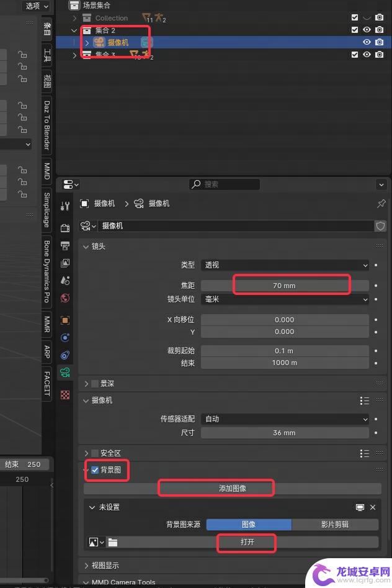Switch to FACEIT sidebar tab
Viewport: 392px width, 588px height.
click(x=47, y=383)
